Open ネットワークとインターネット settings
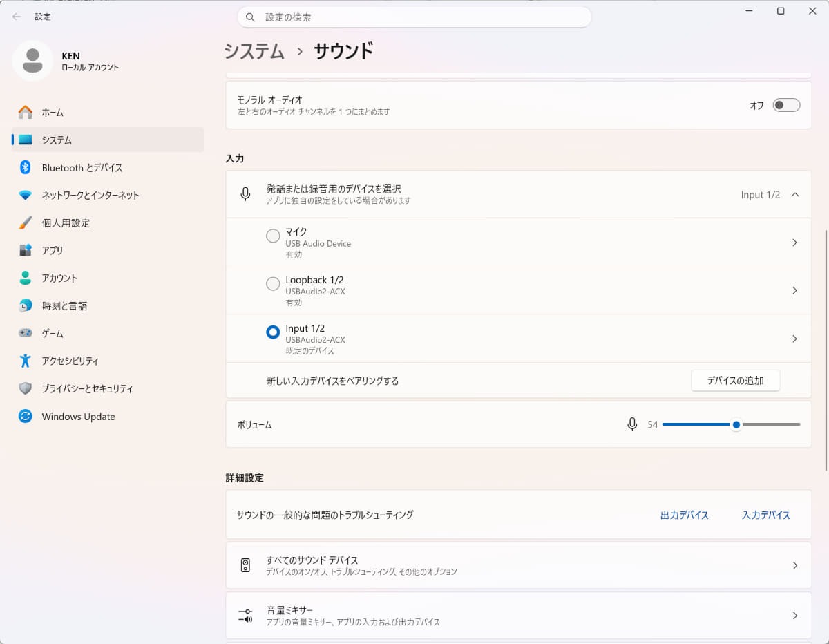 tap(108, 195)
